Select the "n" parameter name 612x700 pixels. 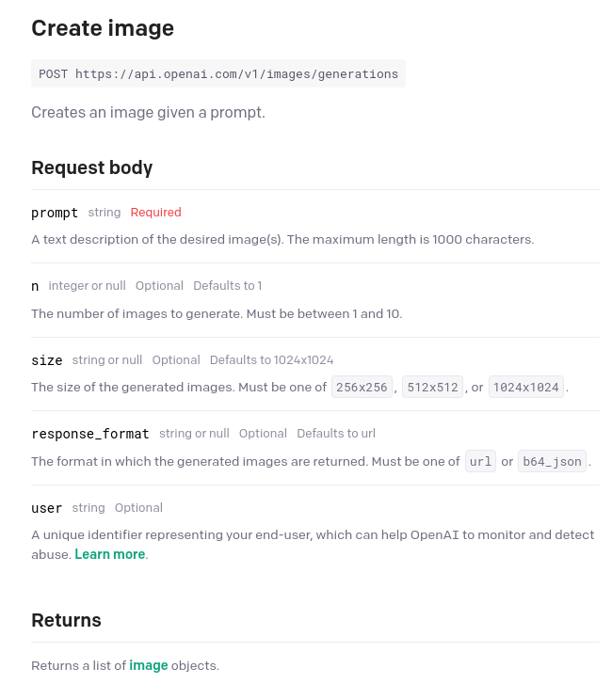click(35, 286)
